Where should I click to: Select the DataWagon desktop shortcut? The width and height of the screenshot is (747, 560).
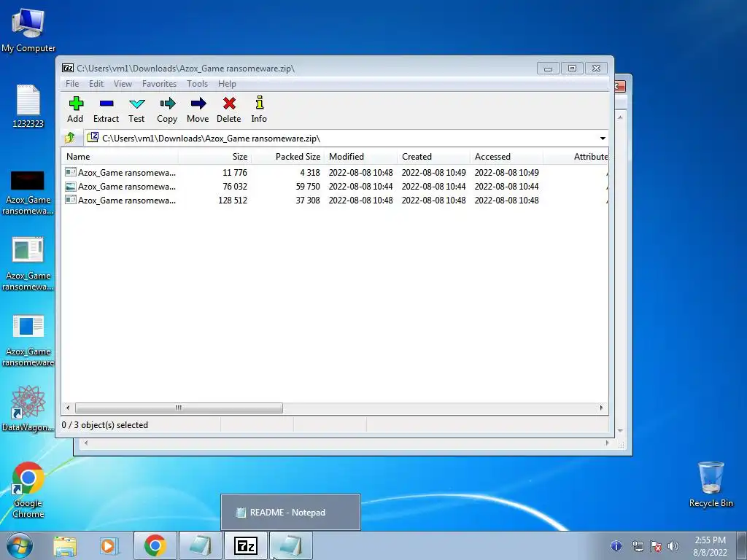28,408
